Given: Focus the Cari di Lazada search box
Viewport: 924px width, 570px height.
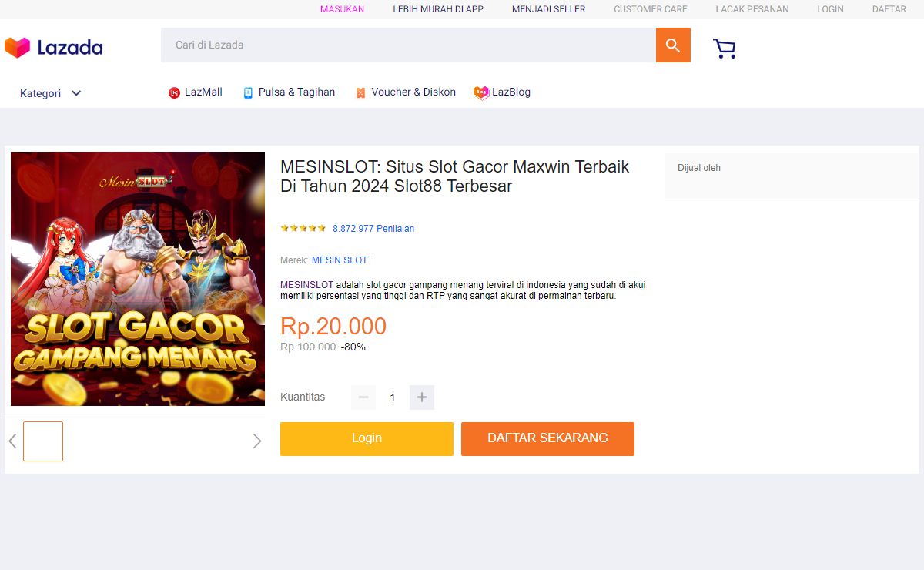Looking at the screenshot, I should click(408, 45).
